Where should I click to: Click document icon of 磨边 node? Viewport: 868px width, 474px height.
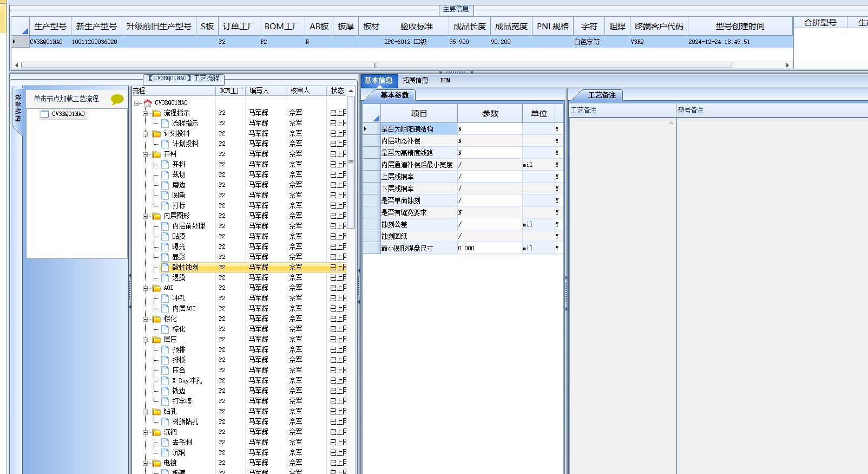click(166, 185)
